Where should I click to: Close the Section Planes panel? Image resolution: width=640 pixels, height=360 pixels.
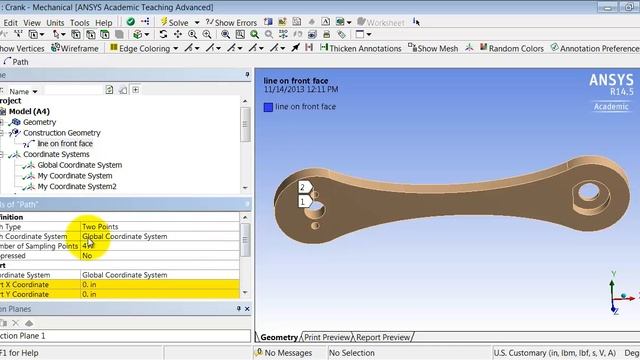[247, 309]
